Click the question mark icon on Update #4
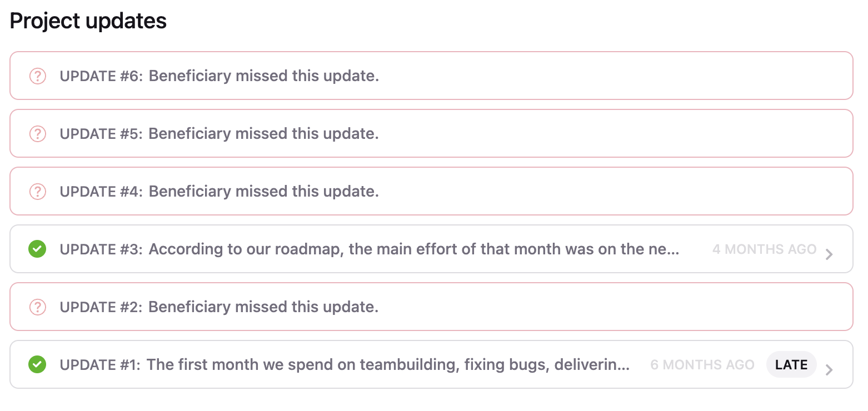Image resolution: width=868 pixels, height=411 pixels. click(x=37, y=191)
